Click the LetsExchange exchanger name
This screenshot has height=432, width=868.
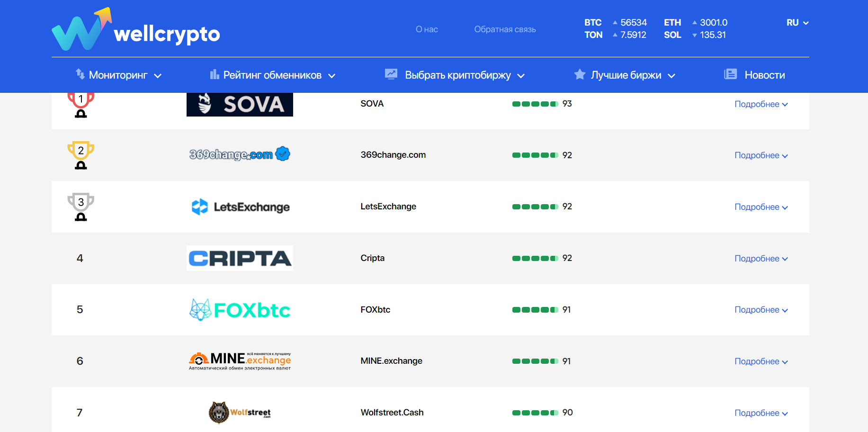click(x=388, y=207)
